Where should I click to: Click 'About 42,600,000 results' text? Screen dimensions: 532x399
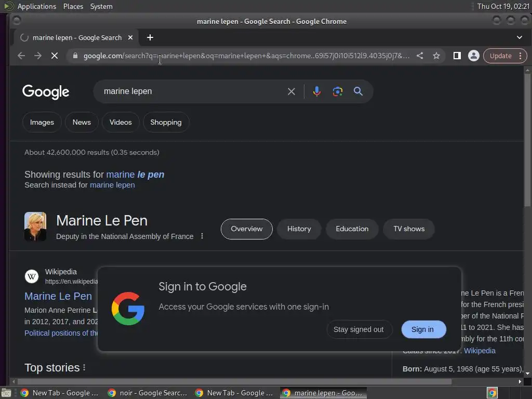coord(91,152)
